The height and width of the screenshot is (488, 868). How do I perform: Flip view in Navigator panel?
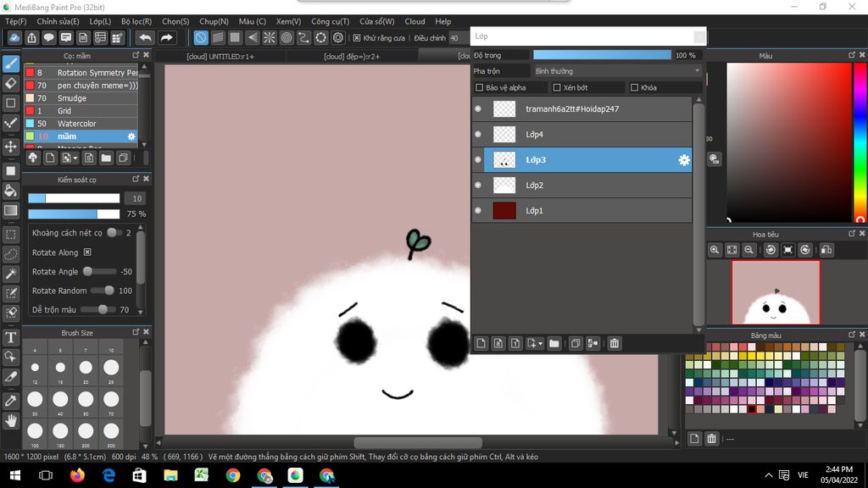(x=826, y=250)
